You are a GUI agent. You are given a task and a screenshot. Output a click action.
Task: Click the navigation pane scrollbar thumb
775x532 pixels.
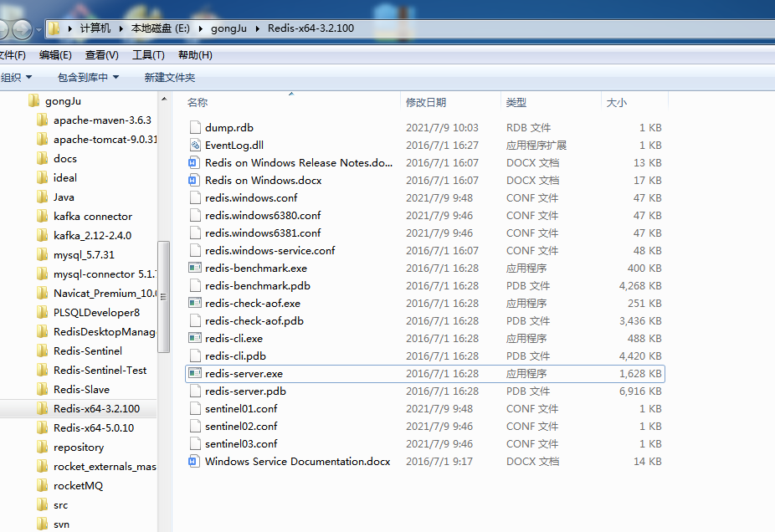pyautogui.click(x=163, y=296)
